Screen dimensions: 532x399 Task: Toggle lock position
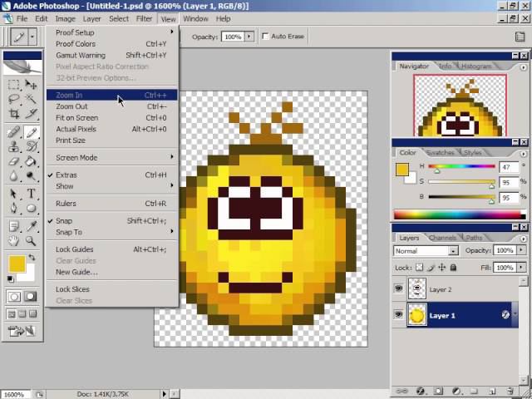(x=441, y=268)
